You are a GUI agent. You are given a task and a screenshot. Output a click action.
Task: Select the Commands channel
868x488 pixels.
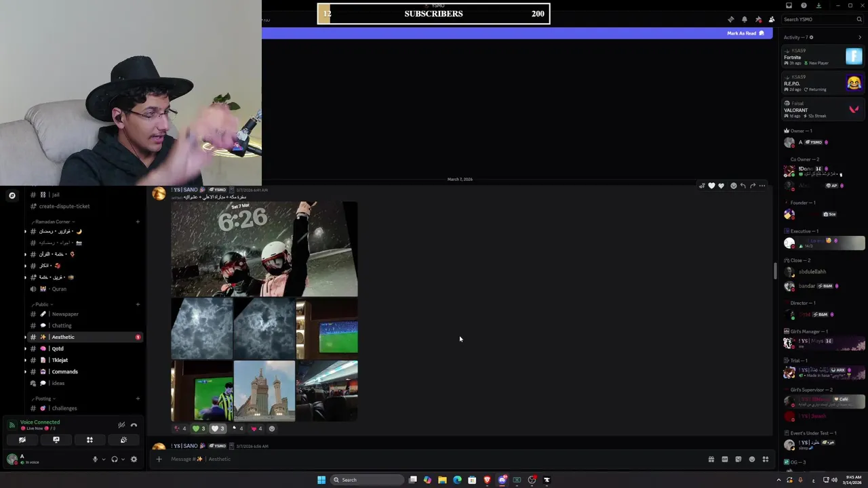click(84, 371)
